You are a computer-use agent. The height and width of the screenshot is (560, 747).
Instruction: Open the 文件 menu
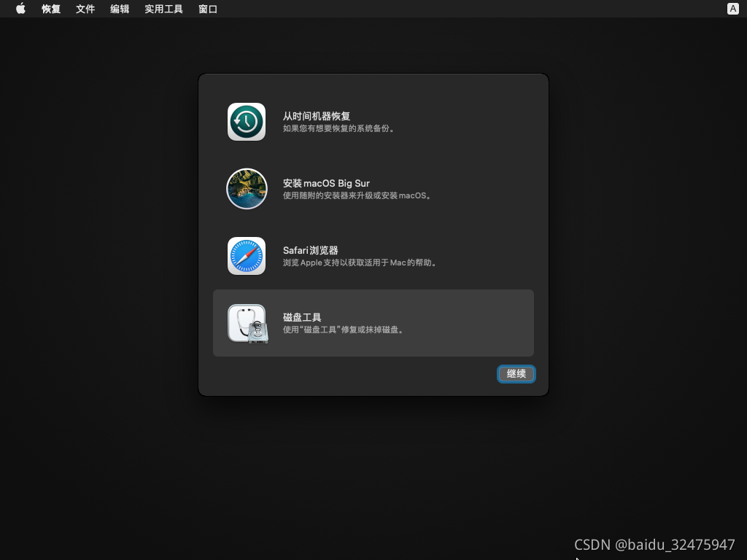click(x=85, y=9)
